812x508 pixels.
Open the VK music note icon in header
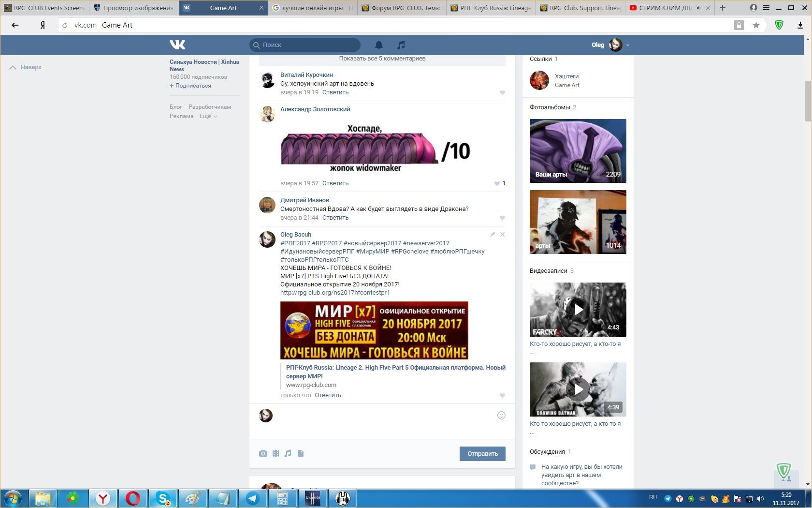point(401,45)
